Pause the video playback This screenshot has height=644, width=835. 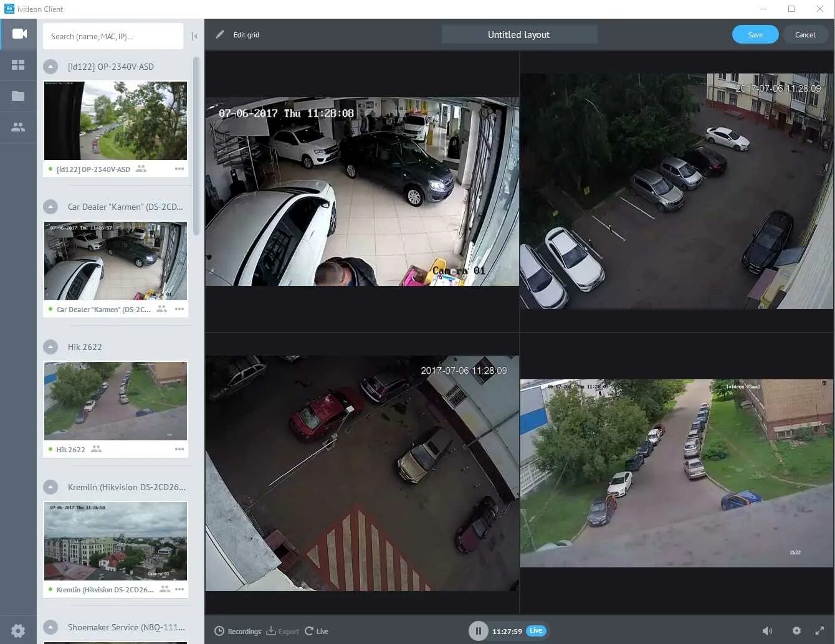478,631
